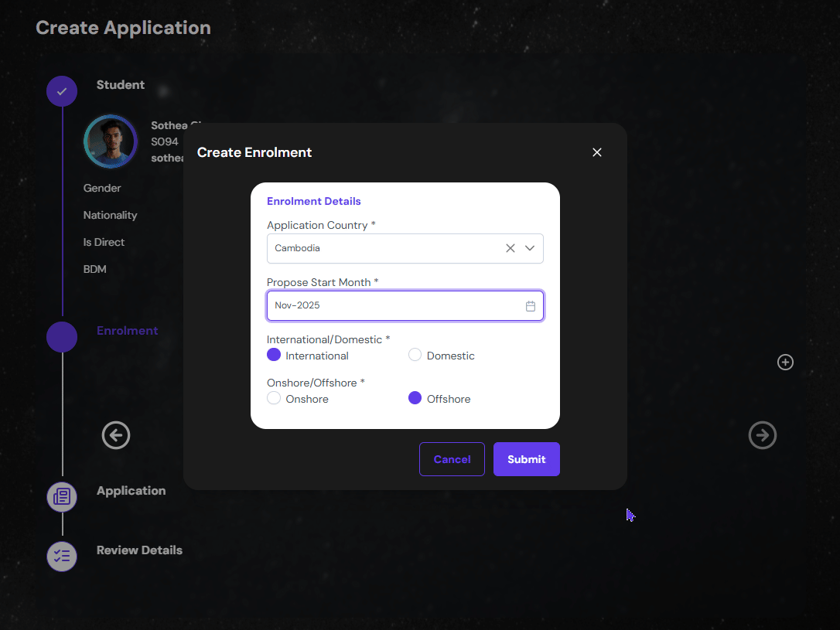Screen dimensions: 840x630
Task: Expand the Application Country dropdown arrow
Action: tap(530, 248)
